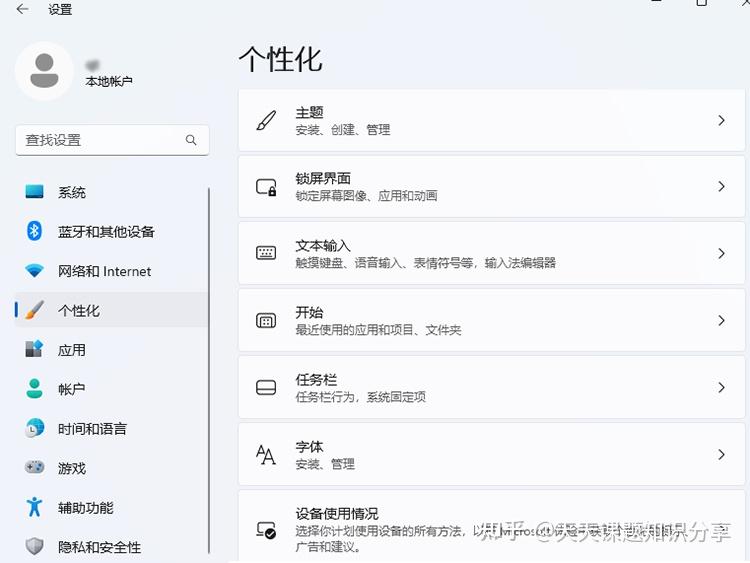Click the device usage icon beside 设备使用情况
The height and width of the screenshot is (563, 750).
266,530
